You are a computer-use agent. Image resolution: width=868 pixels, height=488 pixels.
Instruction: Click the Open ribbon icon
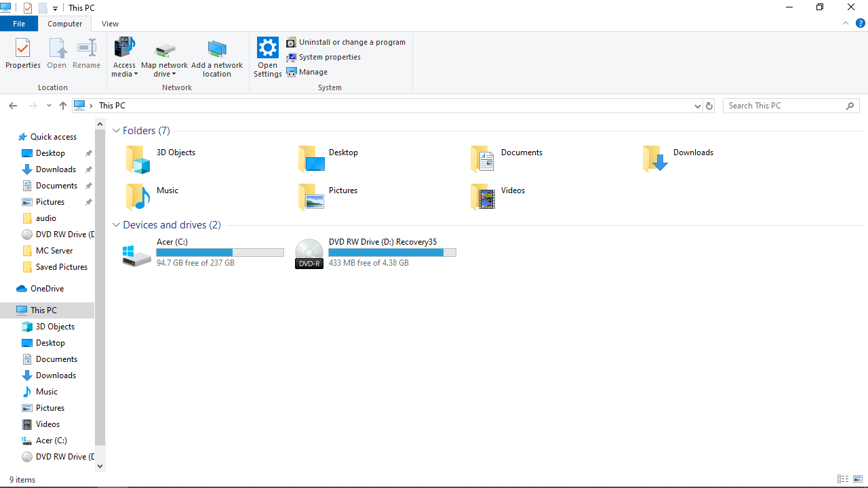57,54
